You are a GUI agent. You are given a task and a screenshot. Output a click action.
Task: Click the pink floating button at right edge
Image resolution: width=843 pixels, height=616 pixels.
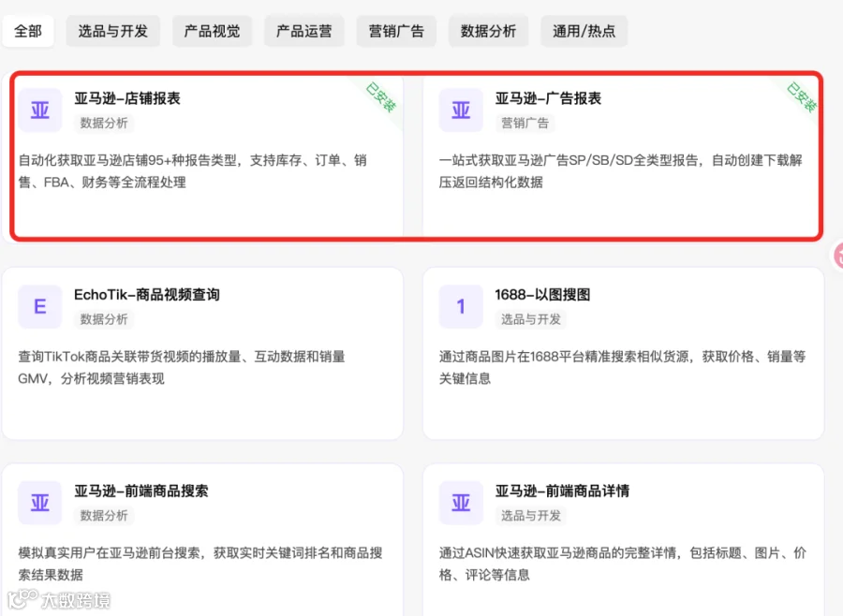tap(838, 256)
